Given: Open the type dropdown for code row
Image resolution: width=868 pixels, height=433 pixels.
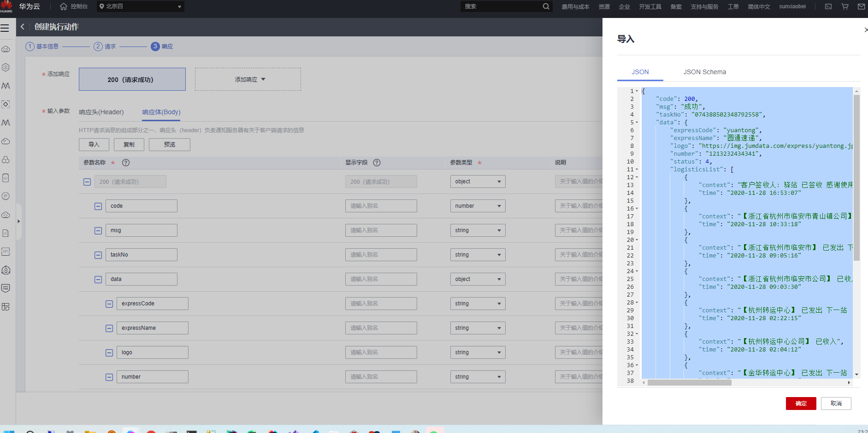Looking at the screenshot, I should click(478, 206).
